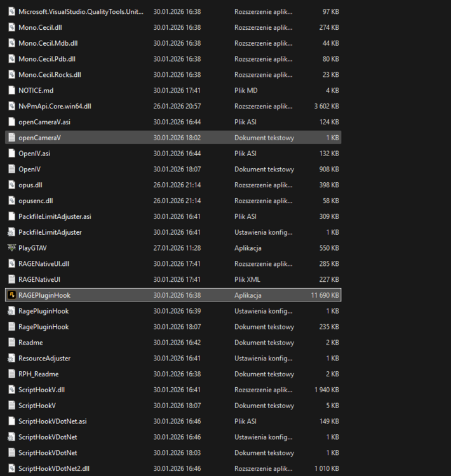Viewport: 451px width, 476px height.
Task: Select the ScriptHookVDotNet config settings file name
Action: (x=48, y=437)
